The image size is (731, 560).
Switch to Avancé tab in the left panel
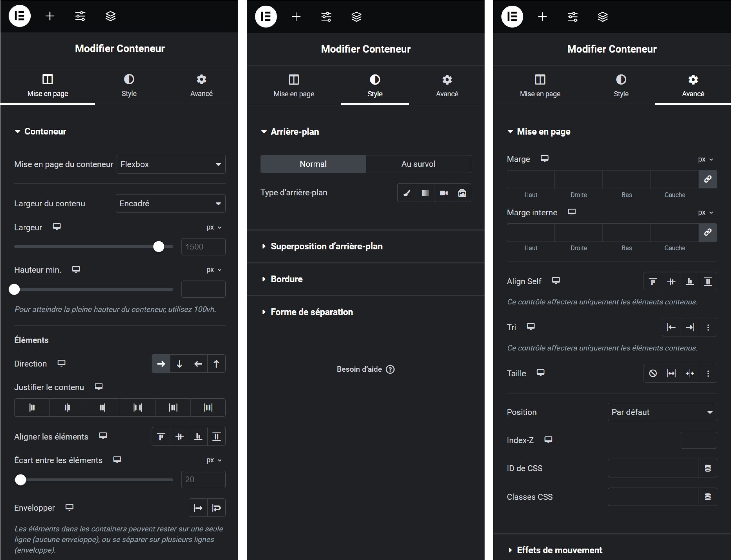tap(201, 86)
